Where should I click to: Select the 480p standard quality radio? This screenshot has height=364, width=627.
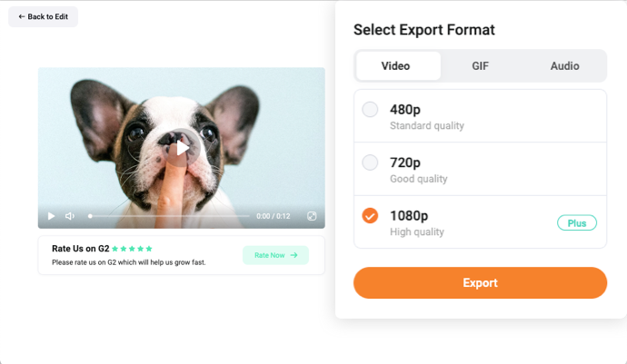(x=370, y=110)
